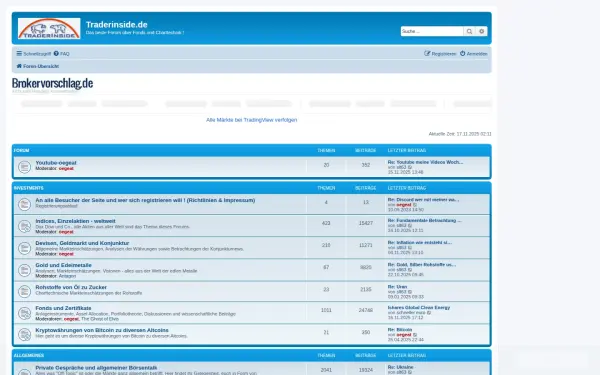Click the search magnifier button
Screen dimensions: 600x375
click(469, 31)
